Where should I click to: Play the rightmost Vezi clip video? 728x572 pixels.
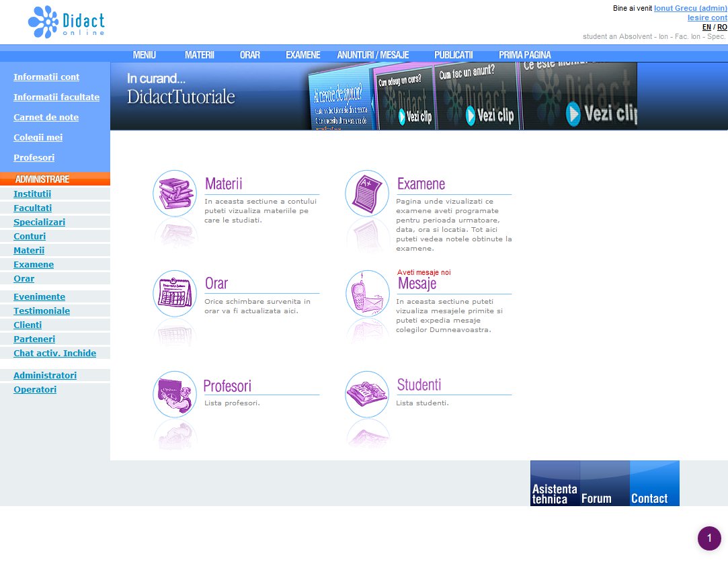pos(601,114)
